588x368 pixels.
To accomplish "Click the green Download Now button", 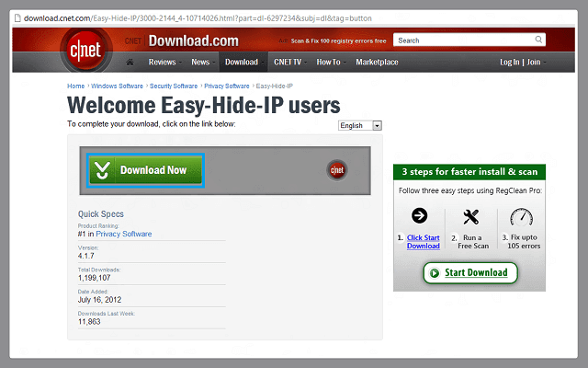I will (x=145, y=170).
